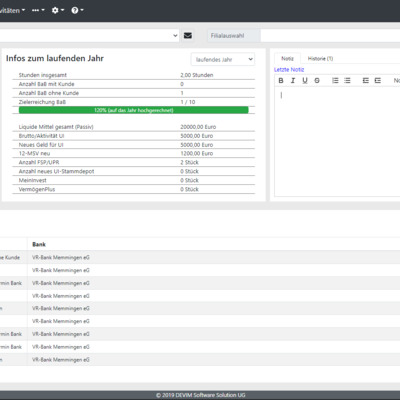Insert a bulleted list
The width and height of the screenshot is (400, 400).
coord(347,80)
